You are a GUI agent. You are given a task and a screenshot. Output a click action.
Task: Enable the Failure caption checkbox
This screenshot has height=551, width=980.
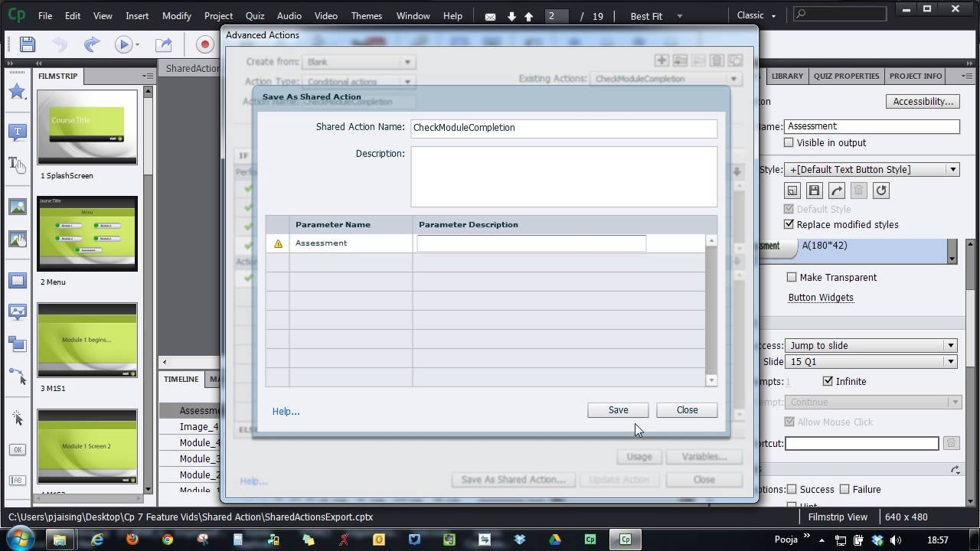coord(844,489)
